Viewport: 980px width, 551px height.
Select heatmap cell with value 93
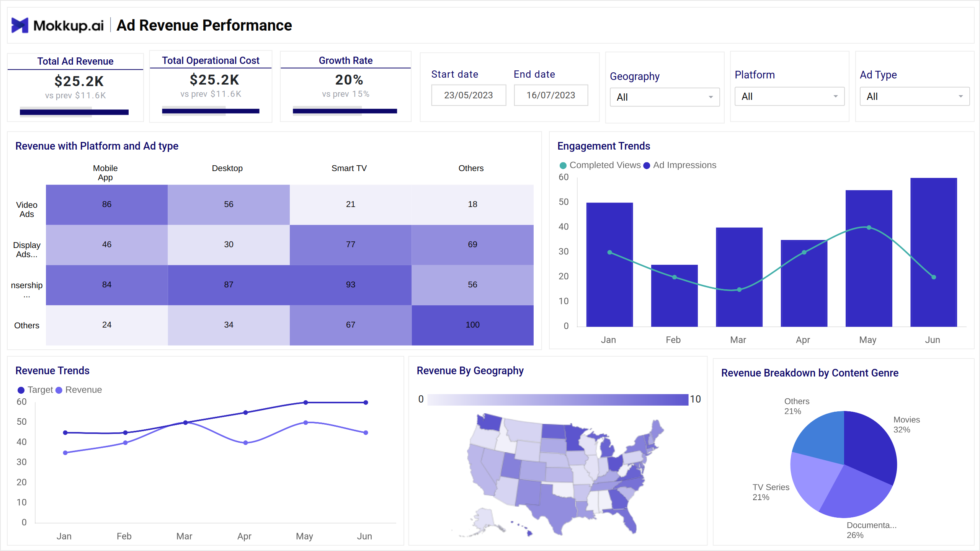click(x=351, y=285)
